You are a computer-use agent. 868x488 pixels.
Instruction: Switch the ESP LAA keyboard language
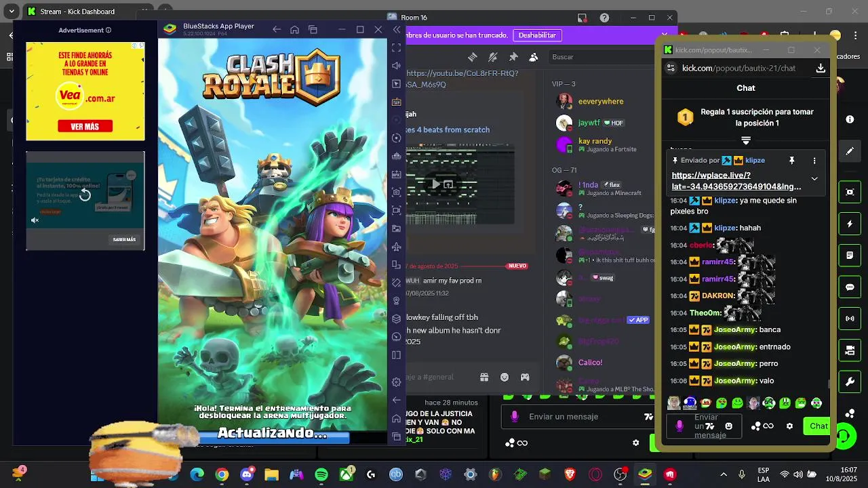(x=763, y=474)
